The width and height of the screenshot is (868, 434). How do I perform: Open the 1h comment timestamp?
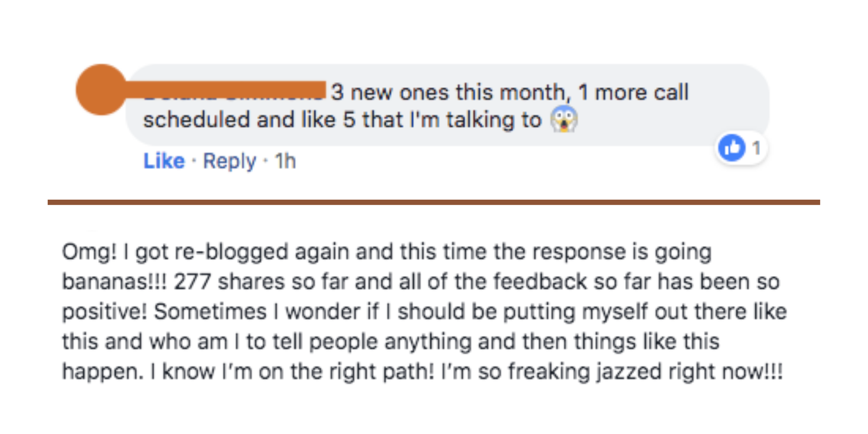285,161
